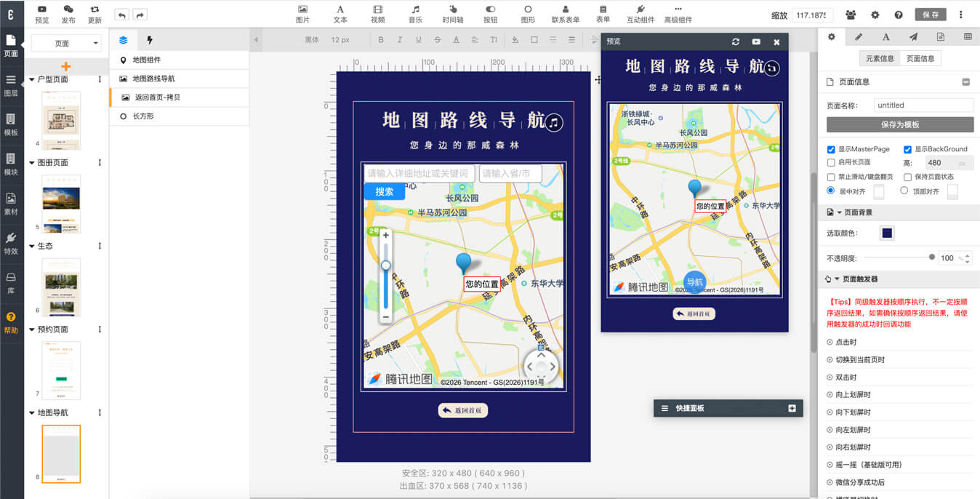This screenshot has height=499, width=980.
Task: Switch to 元素信息 tab
Action: [x=880, y=58]
